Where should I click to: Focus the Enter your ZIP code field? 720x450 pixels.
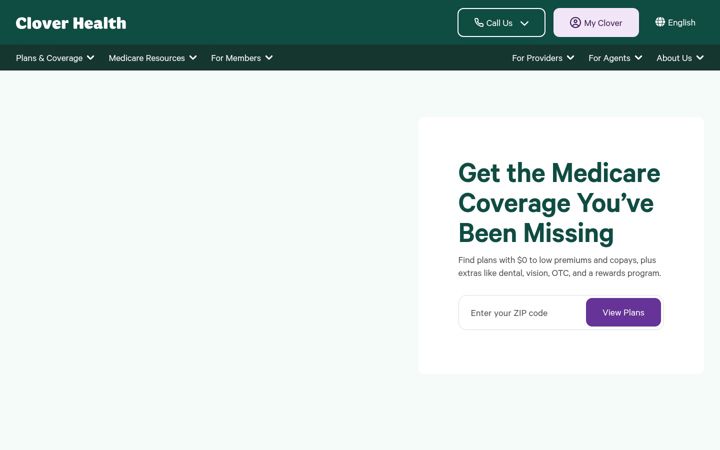point(522,313)
